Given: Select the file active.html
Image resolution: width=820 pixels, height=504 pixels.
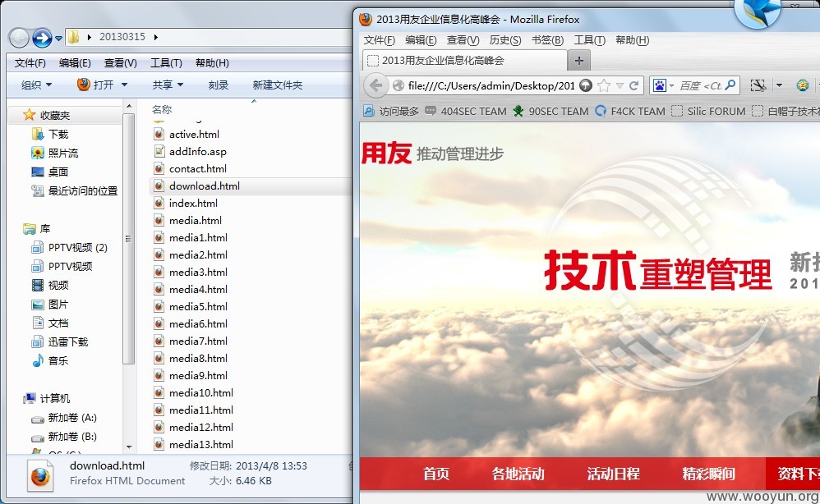Looking at the screenshot, I should pos(187,135).
